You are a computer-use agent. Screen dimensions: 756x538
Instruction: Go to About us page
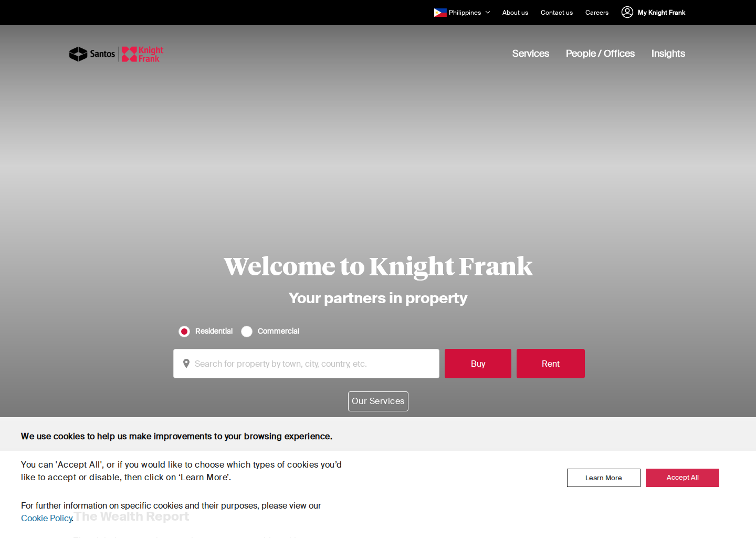515,13
